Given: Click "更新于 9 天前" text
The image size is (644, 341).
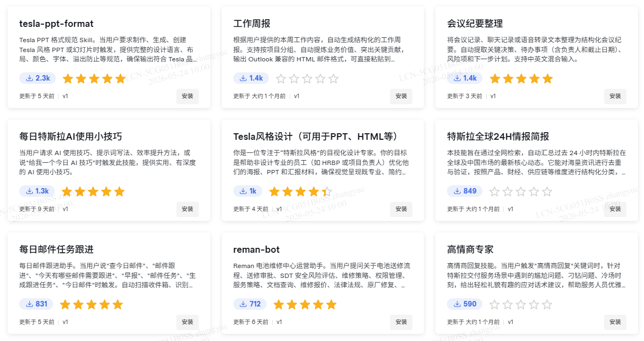Looking at the screenshot, I should tap(37, 209).
